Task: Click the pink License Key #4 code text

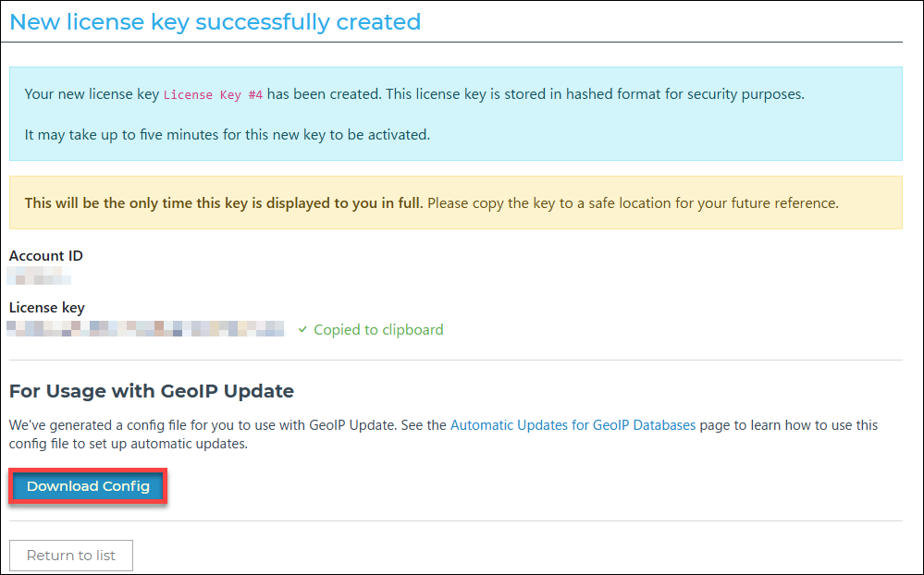Action: (x=213, y=94)
